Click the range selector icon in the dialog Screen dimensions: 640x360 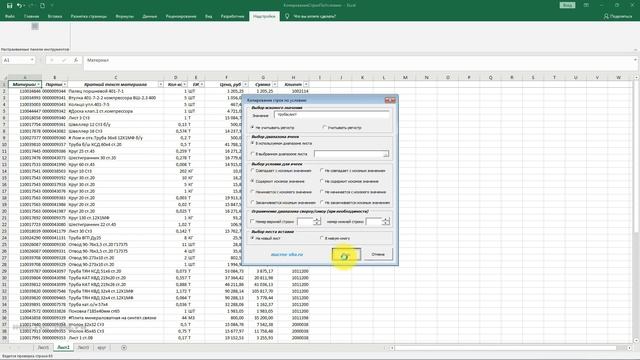(386, 154)
